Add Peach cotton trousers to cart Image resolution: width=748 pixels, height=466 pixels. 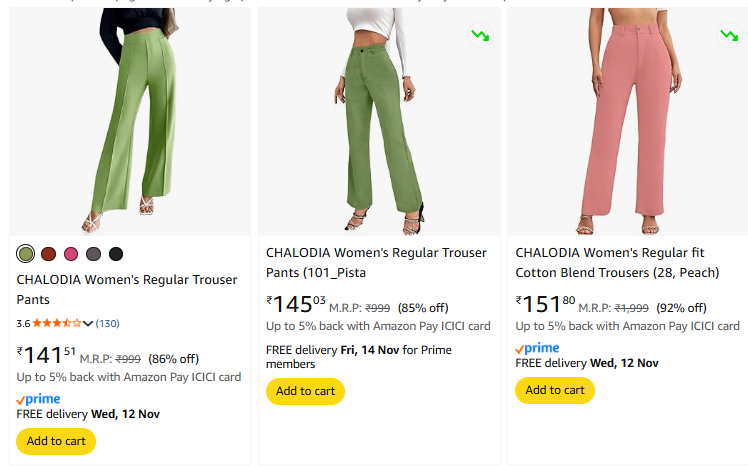[555, 391]
